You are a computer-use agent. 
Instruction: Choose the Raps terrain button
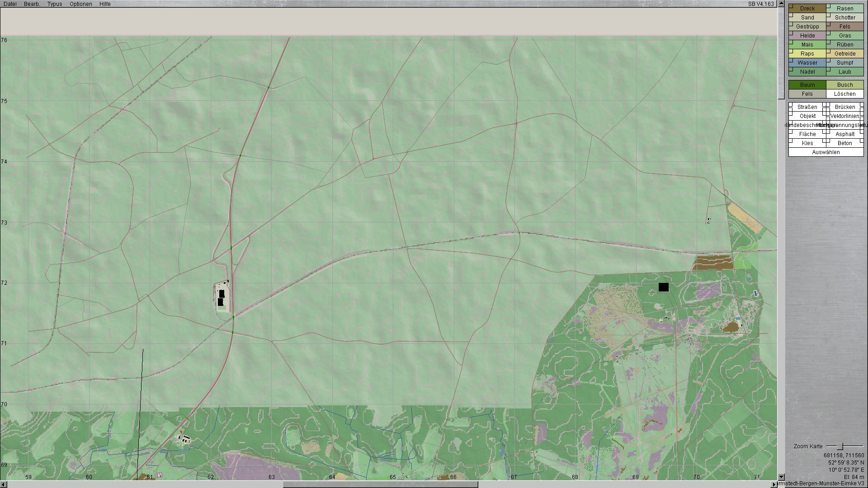pos(807,54)
